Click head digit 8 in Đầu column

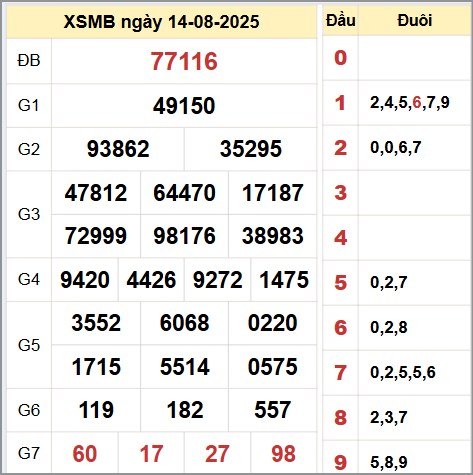pyautogui.click(x=340, y=417)
